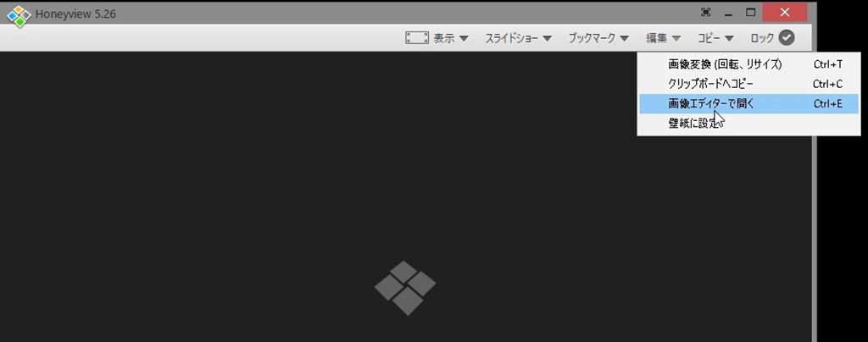Expand the ブックマーク dropdown arrow
The height and width of the screenshot is (342, 868).
(625, 38)
